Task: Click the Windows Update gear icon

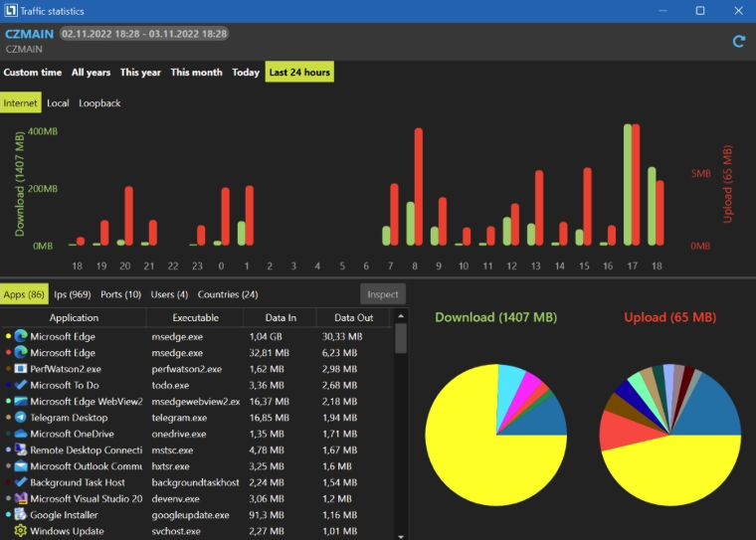Action: coord(21,531)
